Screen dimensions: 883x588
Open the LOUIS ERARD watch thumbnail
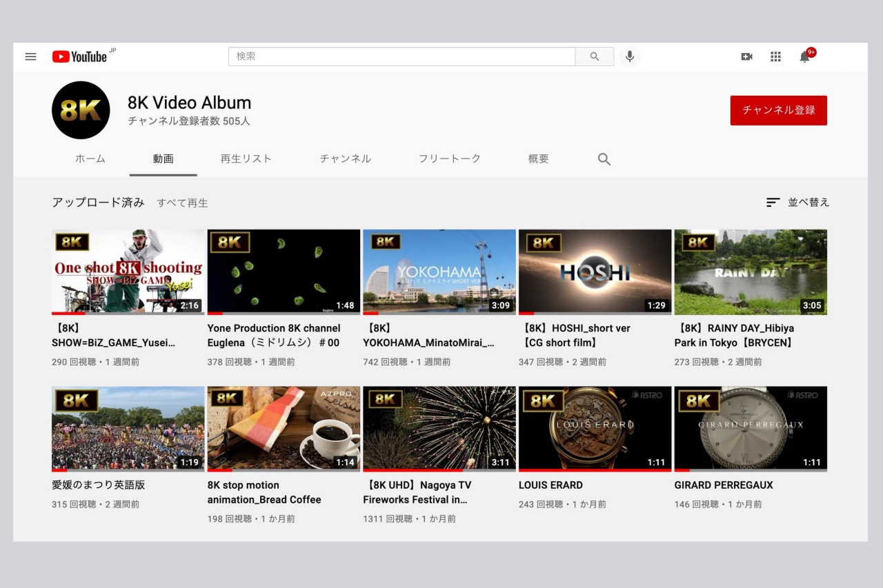(595, 429)
